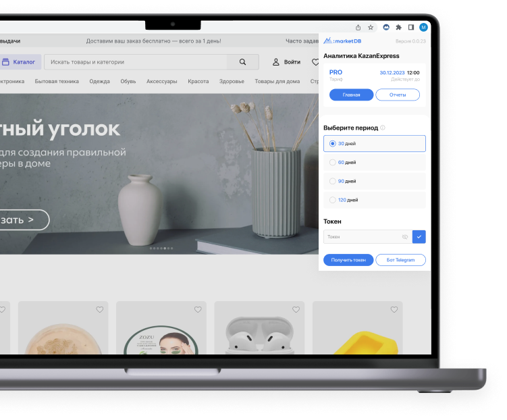
Task: Open the marketDB extension icon in toolbar
Action: 386,27
